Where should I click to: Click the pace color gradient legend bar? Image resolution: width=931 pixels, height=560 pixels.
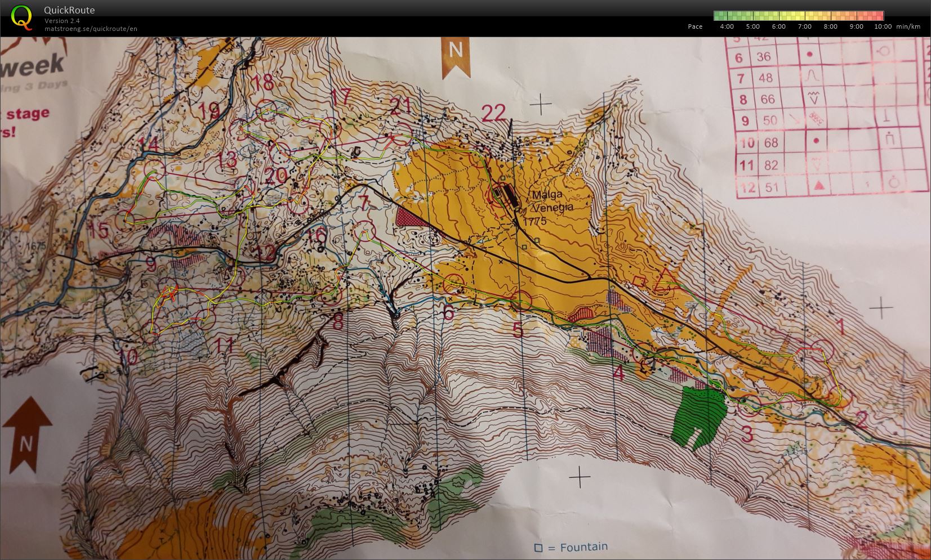point(798,16)
